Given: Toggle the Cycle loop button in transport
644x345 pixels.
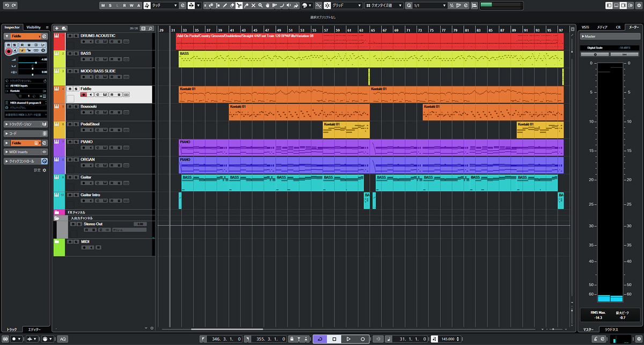Looking at the screenshot, I should (x=319, y=339).
